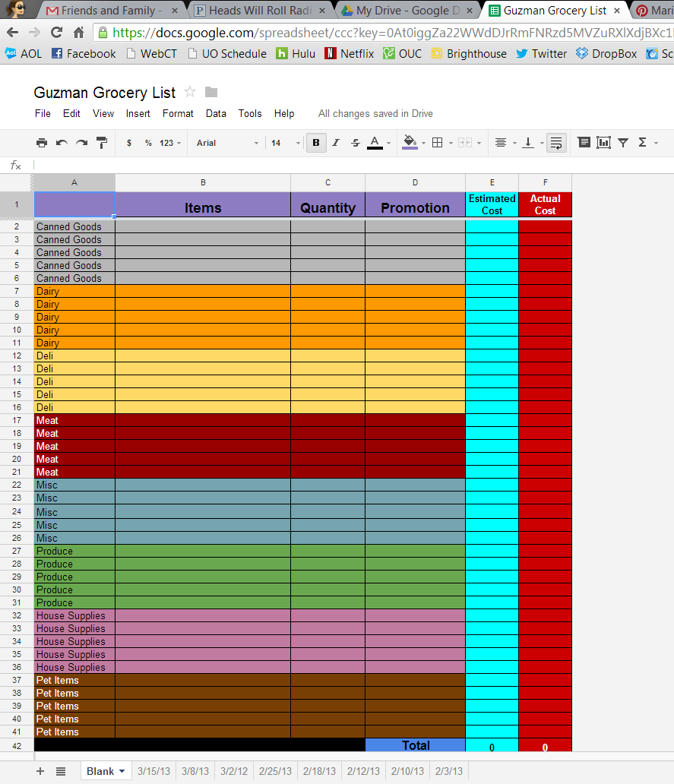Viewport: 674px width, 784px height.
Task: Toggle italic formatting button
Action: click(x=336, y=143)
